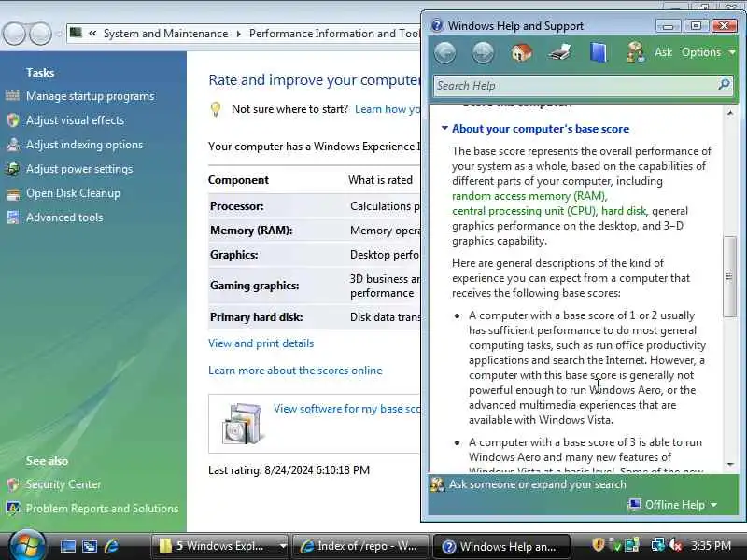Open the Offline Help dropdown

[x=671, y=505]
